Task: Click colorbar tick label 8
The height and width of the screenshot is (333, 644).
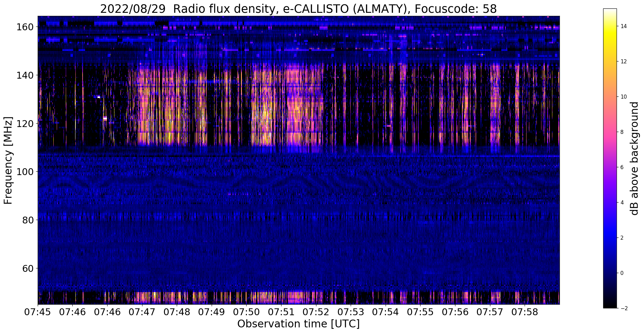Action: tap(622, 132)
